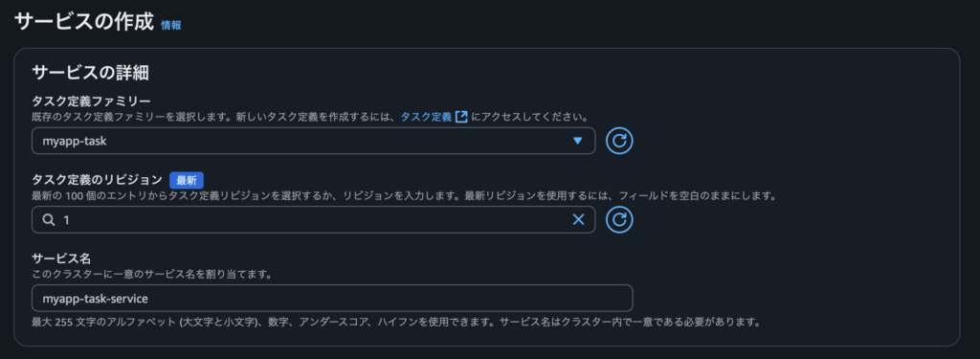The width and height of the screenshot is (980, 359).
Task: Click into the myapp-task-service name field
Action: pos(332,299)
